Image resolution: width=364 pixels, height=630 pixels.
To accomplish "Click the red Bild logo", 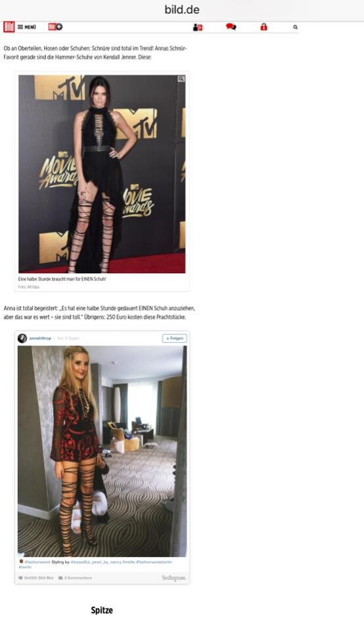I will click(x=9, y=27).
